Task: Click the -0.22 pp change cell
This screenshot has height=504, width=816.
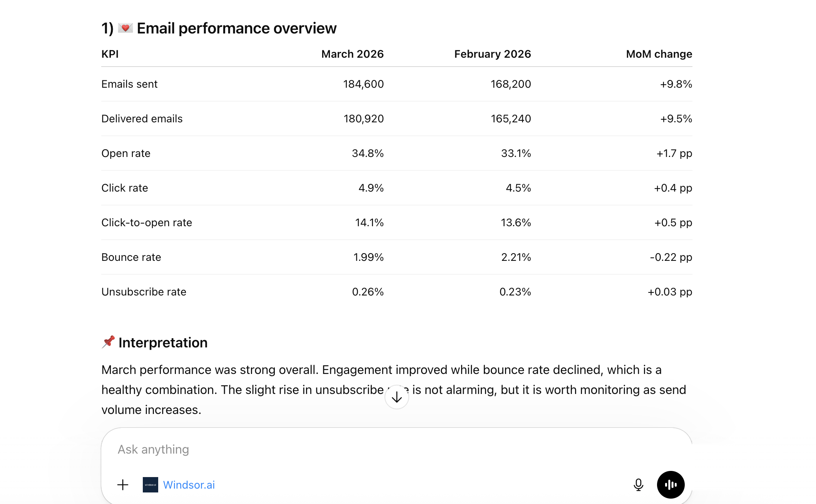Action: [671, 257]
